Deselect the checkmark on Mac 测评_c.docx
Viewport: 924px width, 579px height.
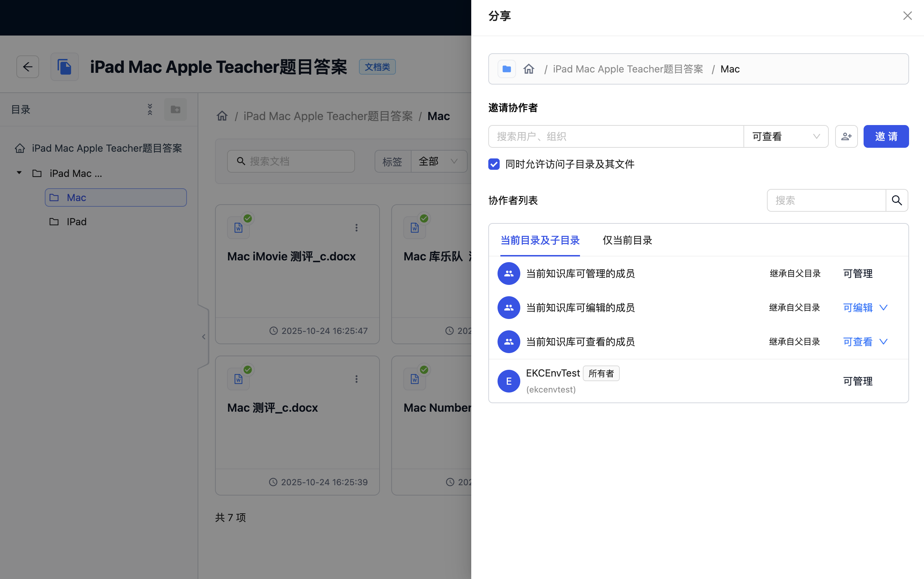click(247, 369)
